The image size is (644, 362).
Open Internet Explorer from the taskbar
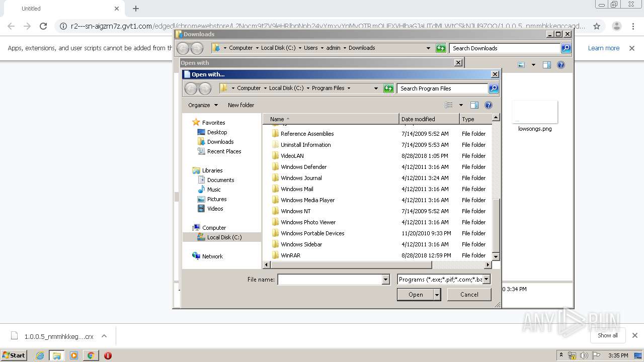tap(40, 355)
